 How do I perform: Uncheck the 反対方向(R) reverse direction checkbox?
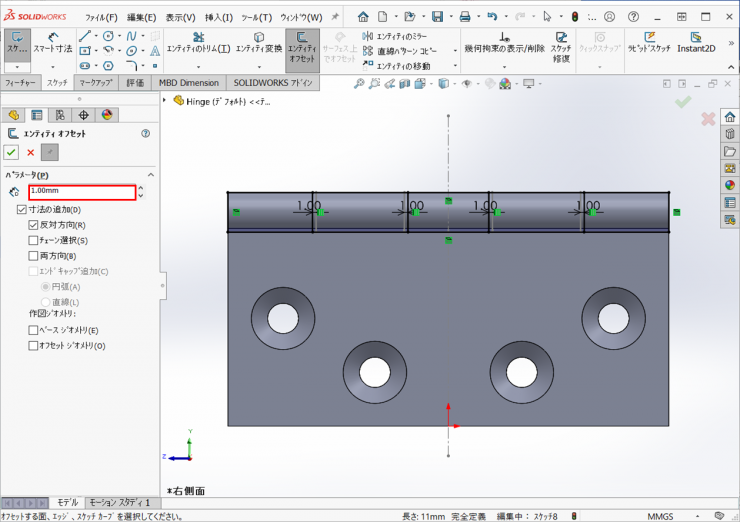coord(34,225)
